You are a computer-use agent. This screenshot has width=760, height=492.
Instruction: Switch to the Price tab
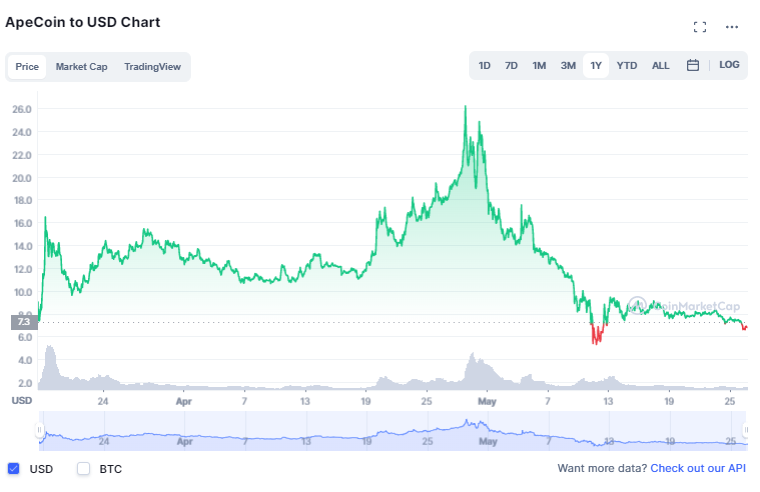pyautogui.click(x=27, y=67)
